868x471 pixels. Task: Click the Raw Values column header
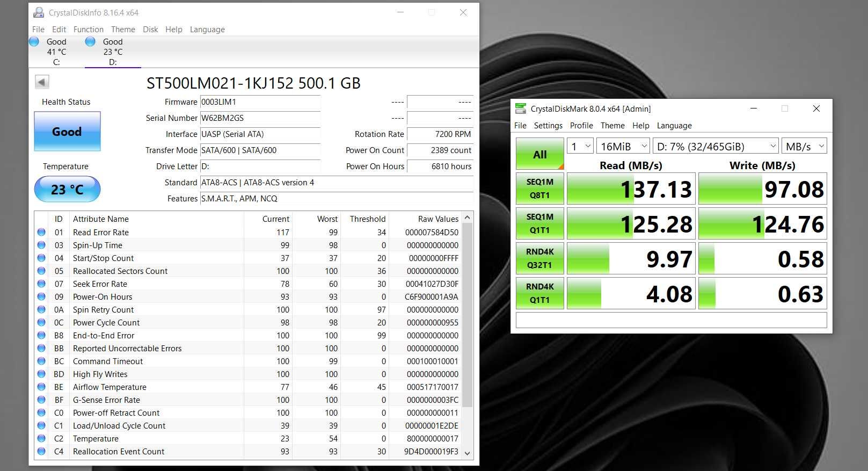pos(425,219)
